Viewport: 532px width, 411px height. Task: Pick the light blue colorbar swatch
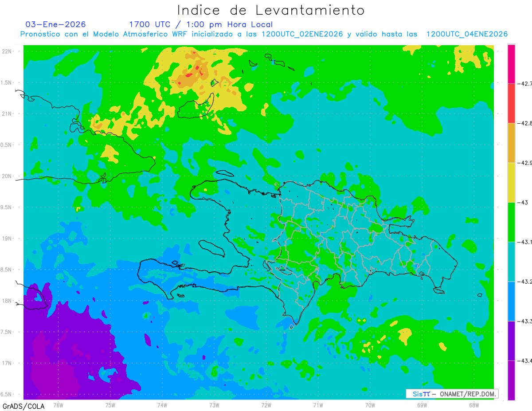(x=511, y=301)
